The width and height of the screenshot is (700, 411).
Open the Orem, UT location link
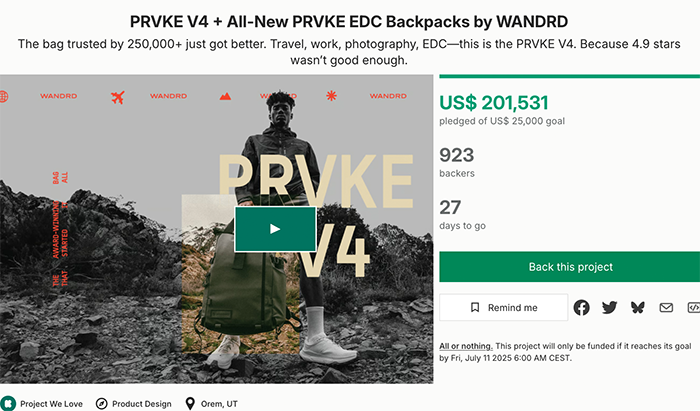(x=219, y=404)
